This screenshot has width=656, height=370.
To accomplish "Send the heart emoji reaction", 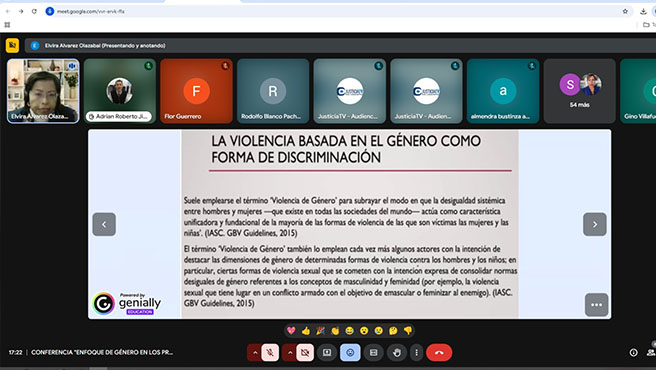I will (291, 331).
